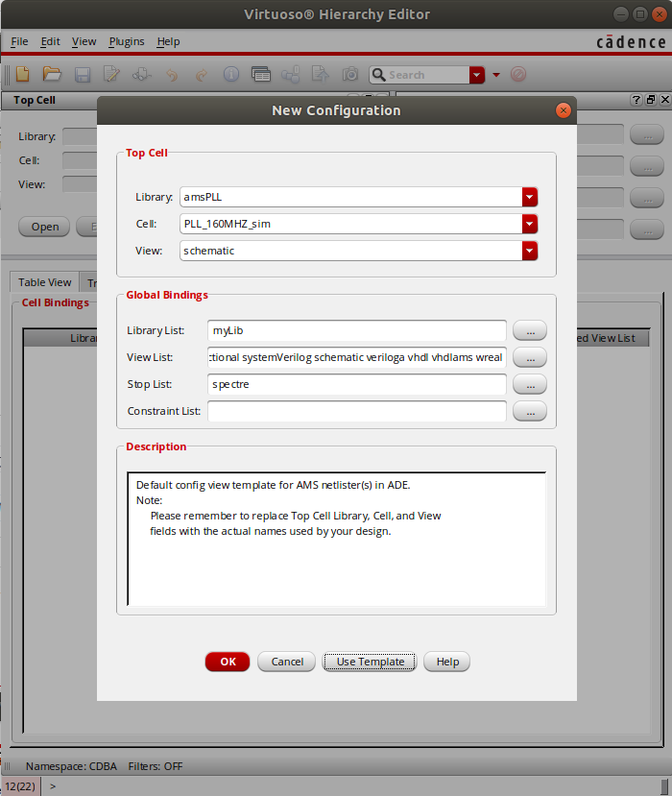Click the New configuration toolbar icon
The height and width of the screenshot is (796, 672).
tap(22, 75)
